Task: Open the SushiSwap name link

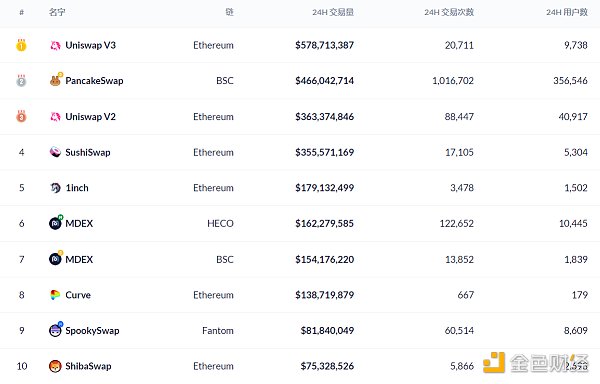Action: (x=88, y=152)
